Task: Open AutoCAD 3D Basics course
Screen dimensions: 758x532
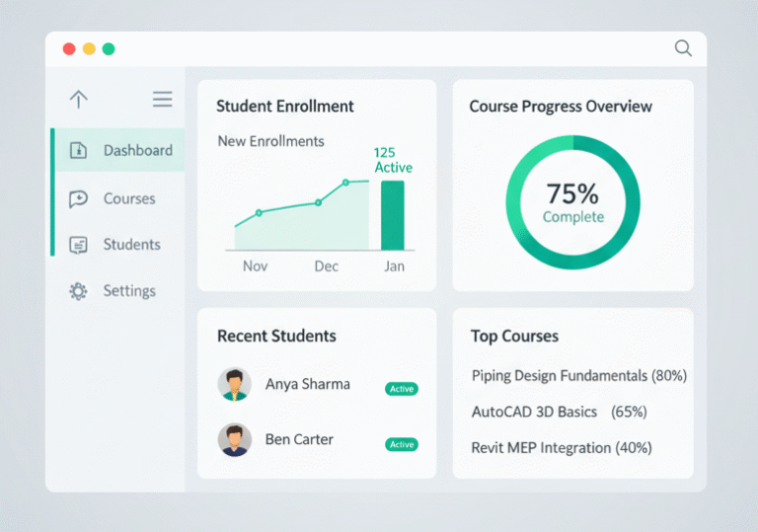Action: tap(559, 412)
